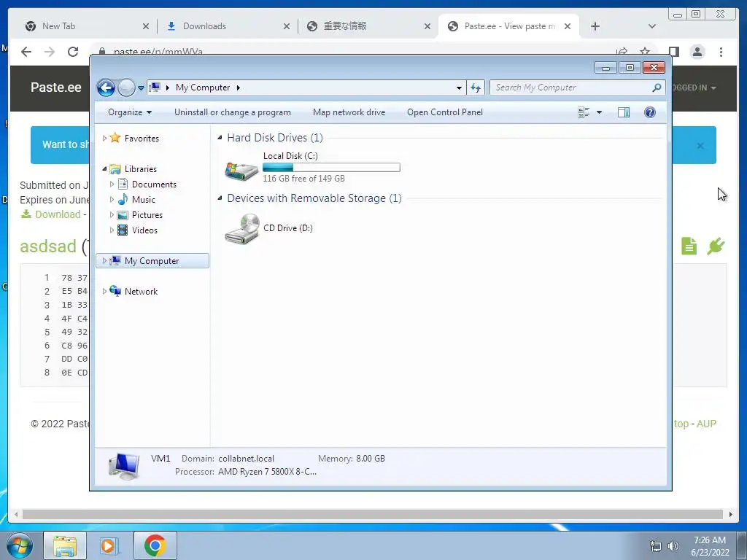Click the Chrome horizontal scrollbar
Image resolution: width=747 pixels, height=560 pixels.
click(x=373, y=514)
